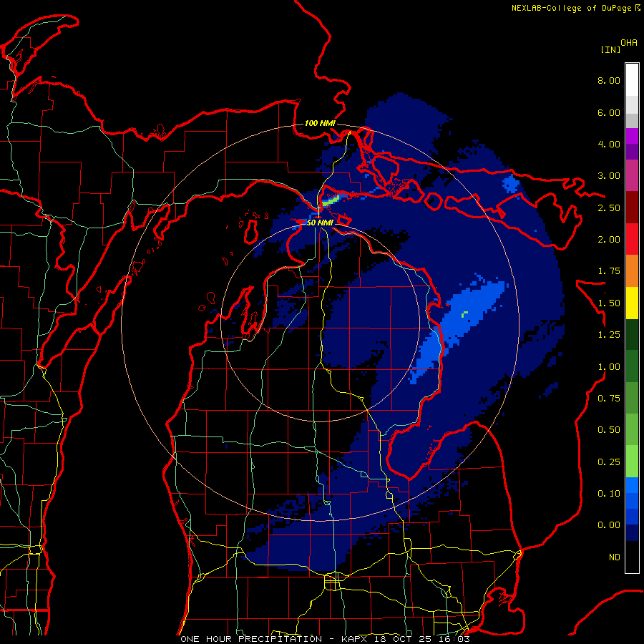Click the 16:03 timestamp in the caption

click(456, 639)
